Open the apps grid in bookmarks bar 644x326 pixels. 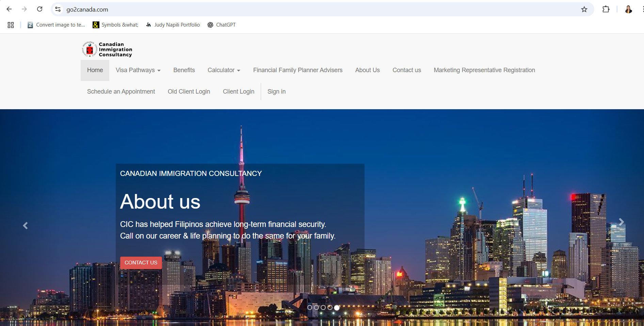click(x=11, y=25)
